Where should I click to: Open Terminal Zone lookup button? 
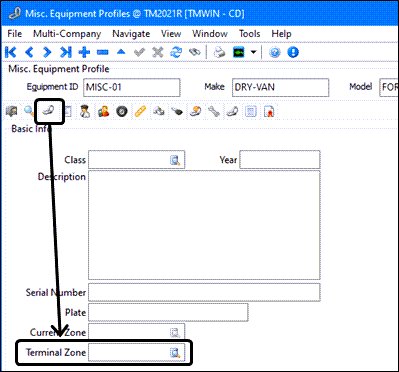175,353
